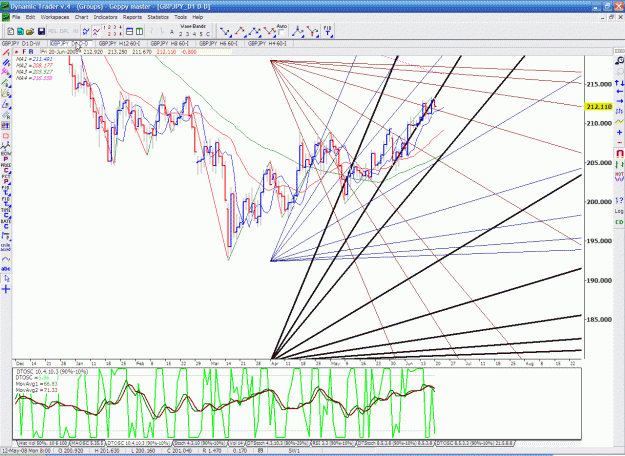
Task: Select the DATE C tool
Action: click(x=6, y=224)
